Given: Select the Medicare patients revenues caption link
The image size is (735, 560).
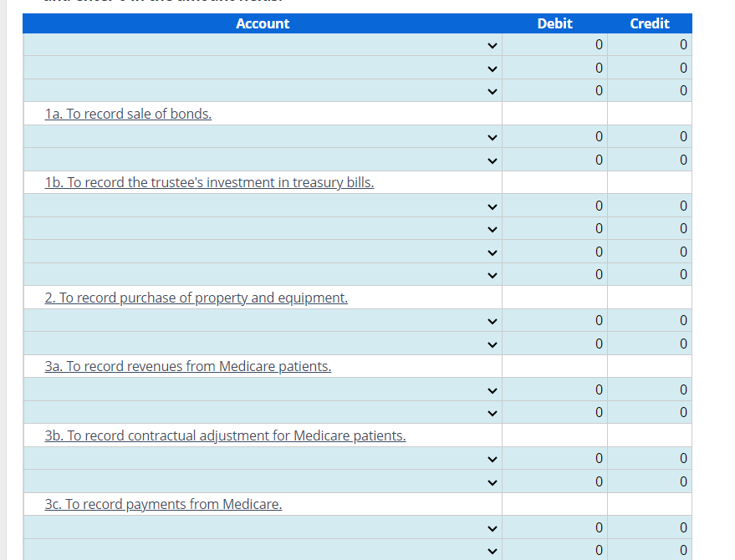Looking at the screenshot, I should point(188,366).
